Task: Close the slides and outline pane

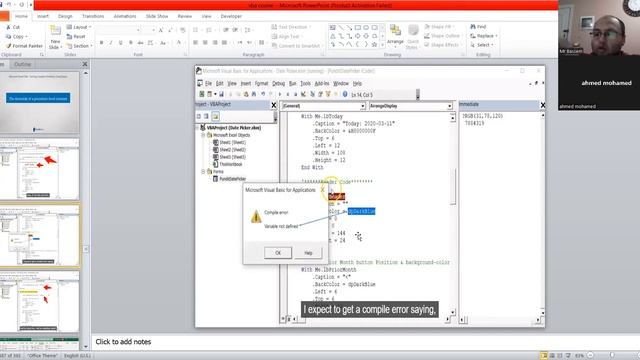Action: (84, 64)
